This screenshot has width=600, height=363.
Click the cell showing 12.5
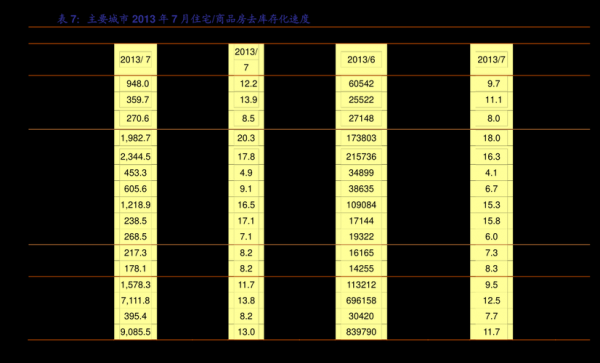[491, 301]
